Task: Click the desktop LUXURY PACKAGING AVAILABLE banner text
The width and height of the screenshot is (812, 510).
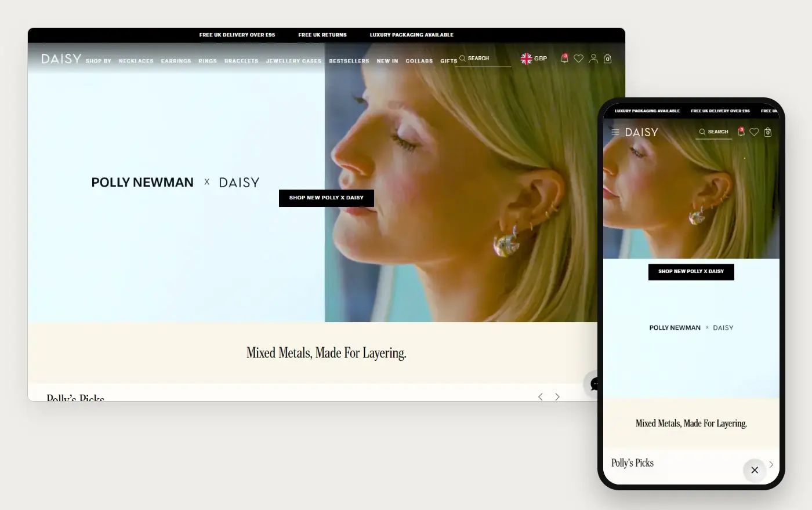Action: (x=412, y=35)
